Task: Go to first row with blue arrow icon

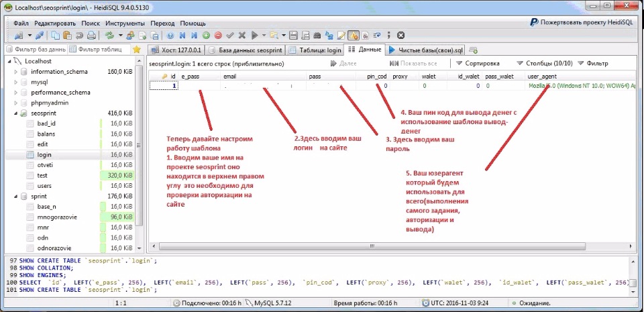Action: (182, 36)
